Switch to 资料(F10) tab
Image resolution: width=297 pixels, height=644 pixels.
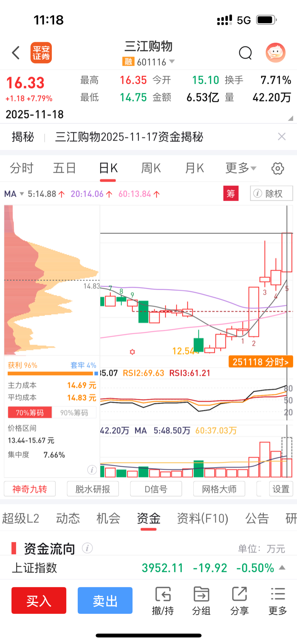203,518
